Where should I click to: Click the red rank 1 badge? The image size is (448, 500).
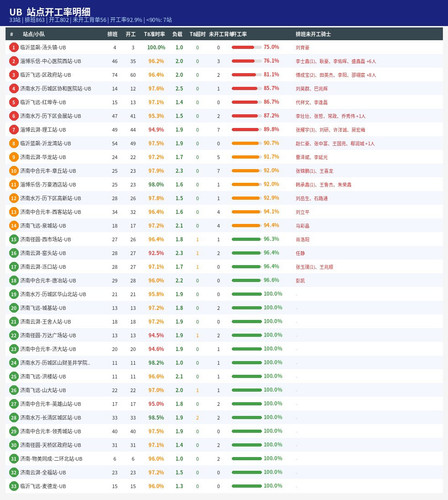14,47
